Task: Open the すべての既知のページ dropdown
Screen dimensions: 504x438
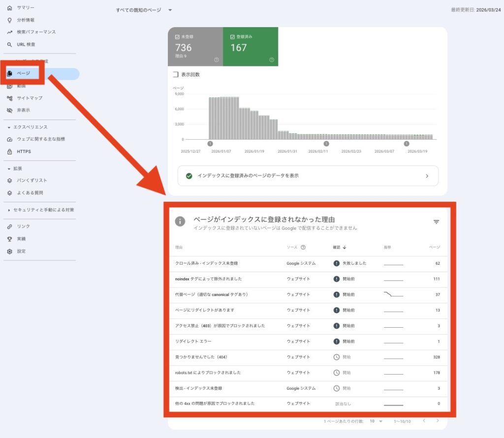Action: click(x=143, y=9)
